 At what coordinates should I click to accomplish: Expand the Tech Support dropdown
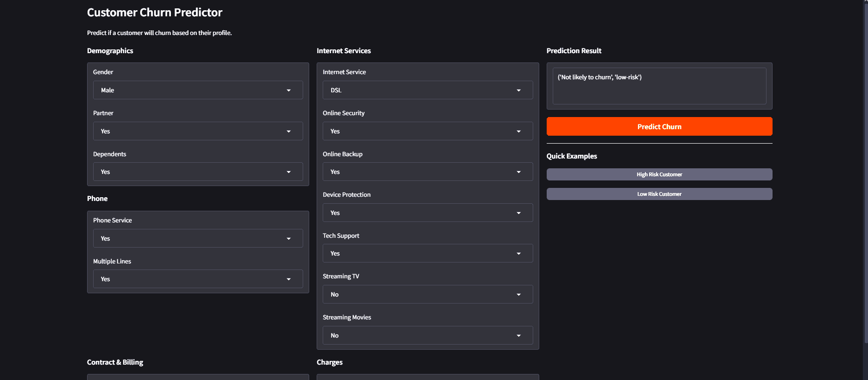pos(428,253)
